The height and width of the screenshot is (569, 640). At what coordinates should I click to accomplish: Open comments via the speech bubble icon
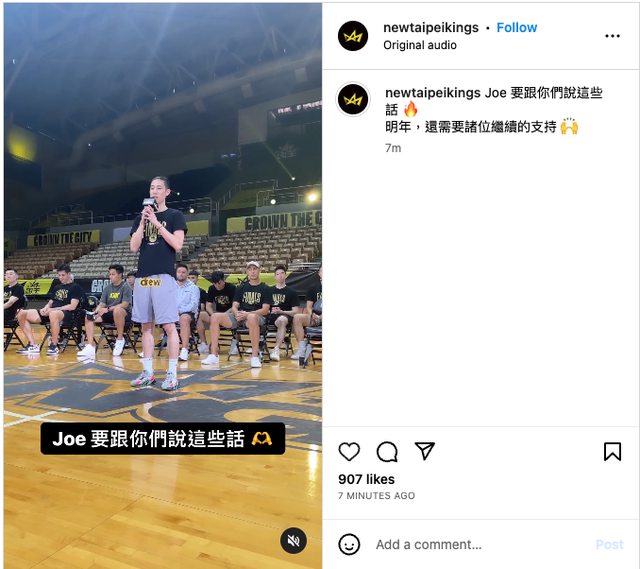387,451
